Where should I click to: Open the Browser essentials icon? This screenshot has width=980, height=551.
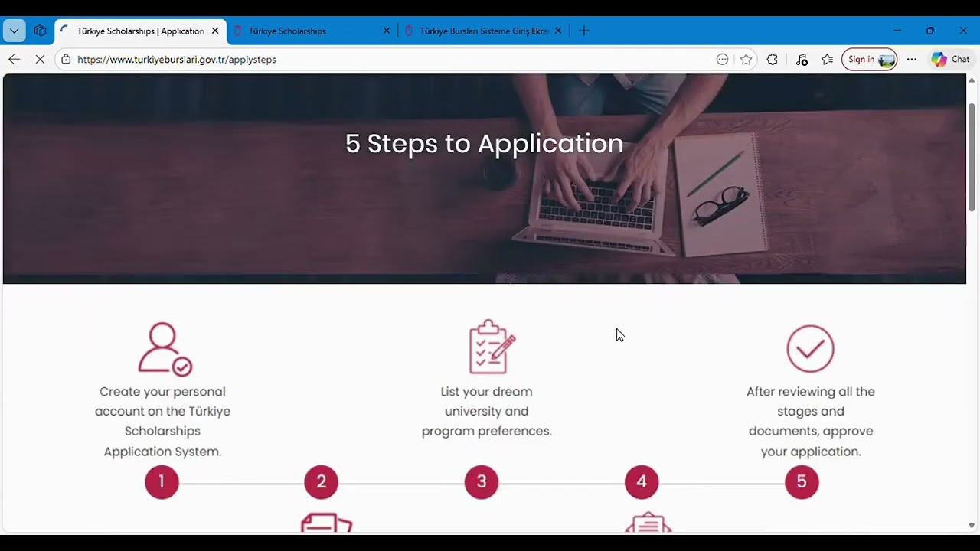pos(802,59)
